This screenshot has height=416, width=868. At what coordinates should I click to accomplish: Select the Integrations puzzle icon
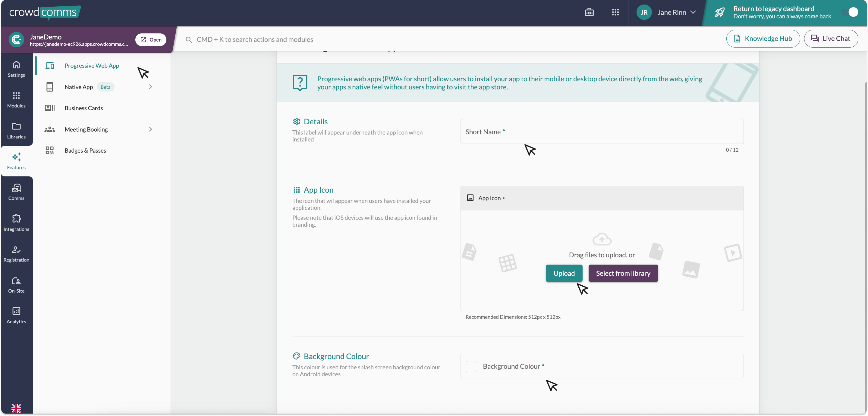pyautogui.click(x=16, y=222)
